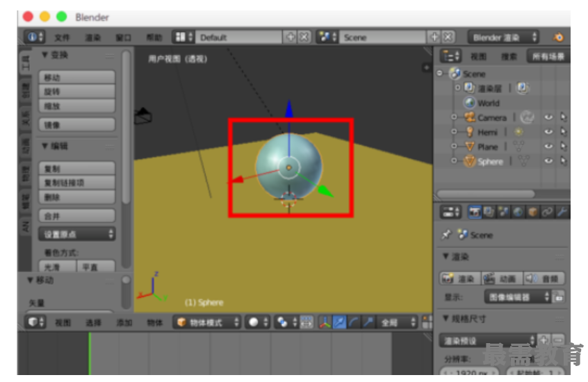Click the first button in the transform panel
This screenshot has height=382, width=588.
77,77
